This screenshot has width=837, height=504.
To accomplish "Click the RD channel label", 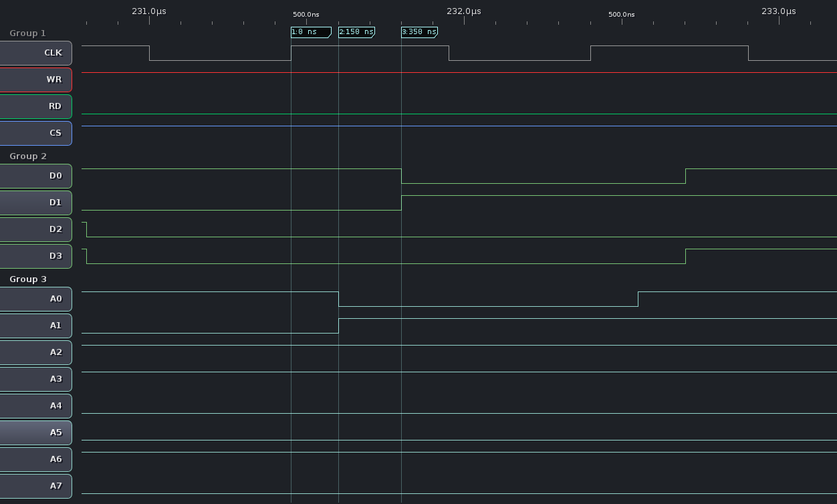I will click(x=35, y=106).
